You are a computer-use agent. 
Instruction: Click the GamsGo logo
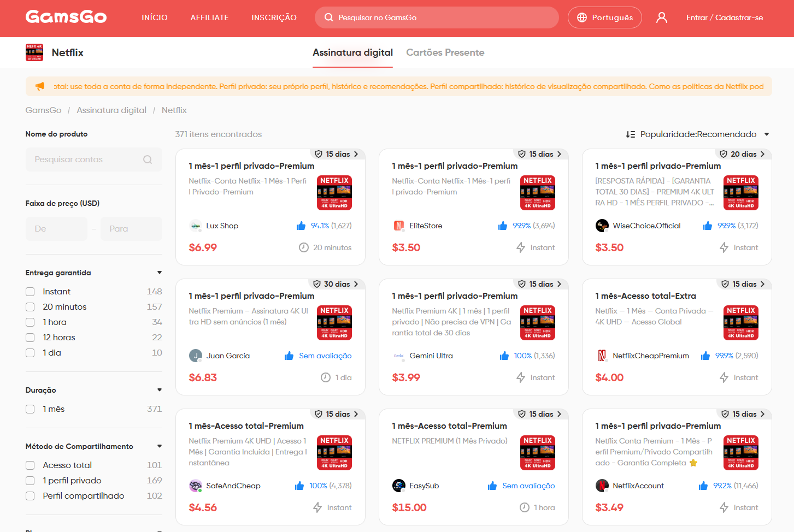point(66,17)
